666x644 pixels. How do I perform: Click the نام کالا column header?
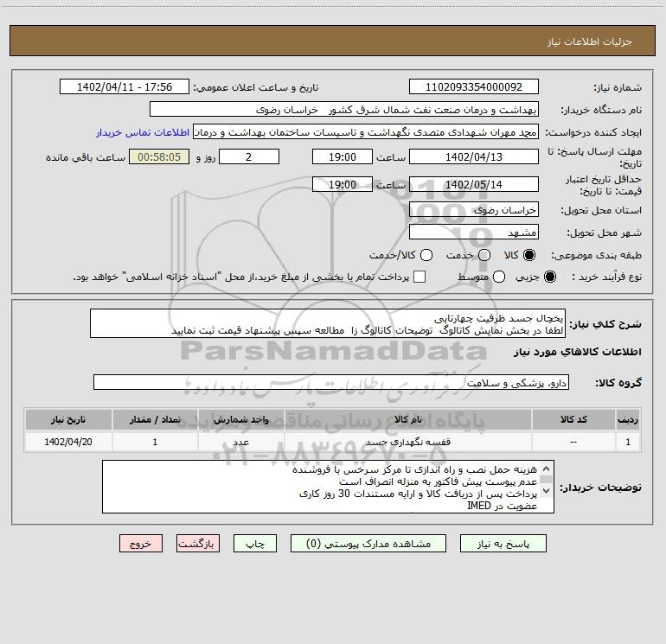407,419
